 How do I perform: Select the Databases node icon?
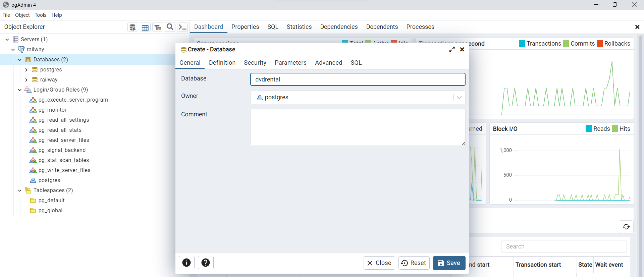pos(28,59)
